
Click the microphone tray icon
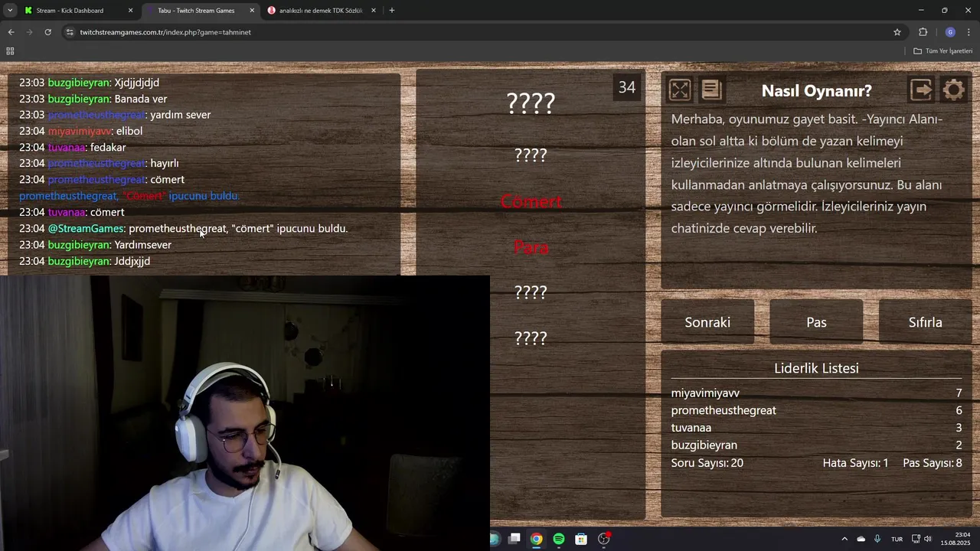point(877,539)
